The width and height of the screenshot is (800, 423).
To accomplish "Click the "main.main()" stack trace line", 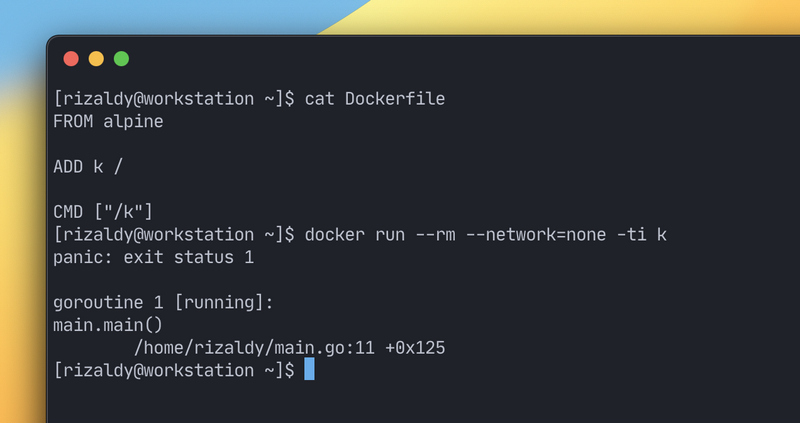I will (108, 325).
